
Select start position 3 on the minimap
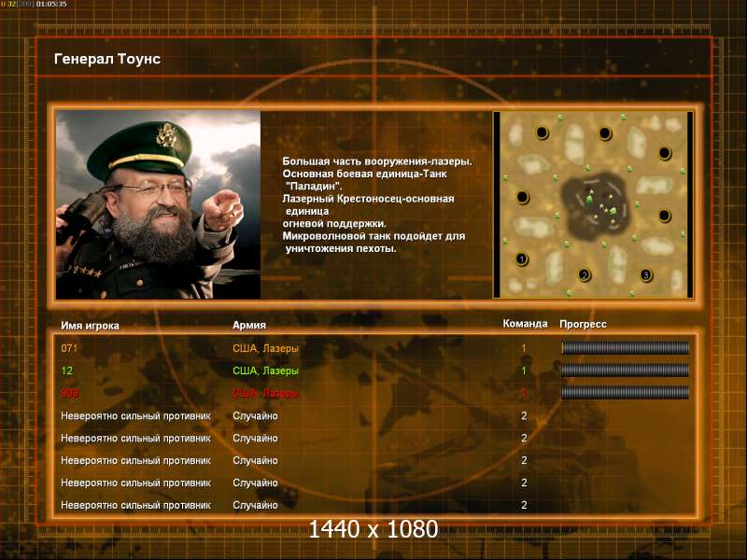pos(646,274)
